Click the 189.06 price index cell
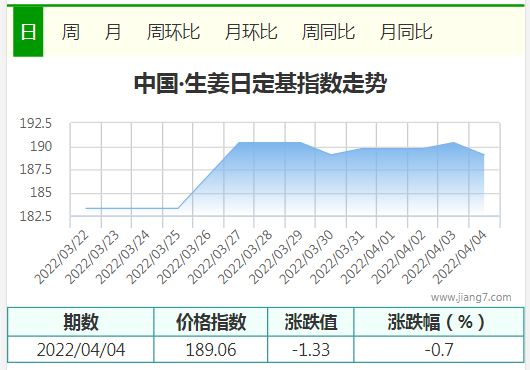 click(211, 349)
